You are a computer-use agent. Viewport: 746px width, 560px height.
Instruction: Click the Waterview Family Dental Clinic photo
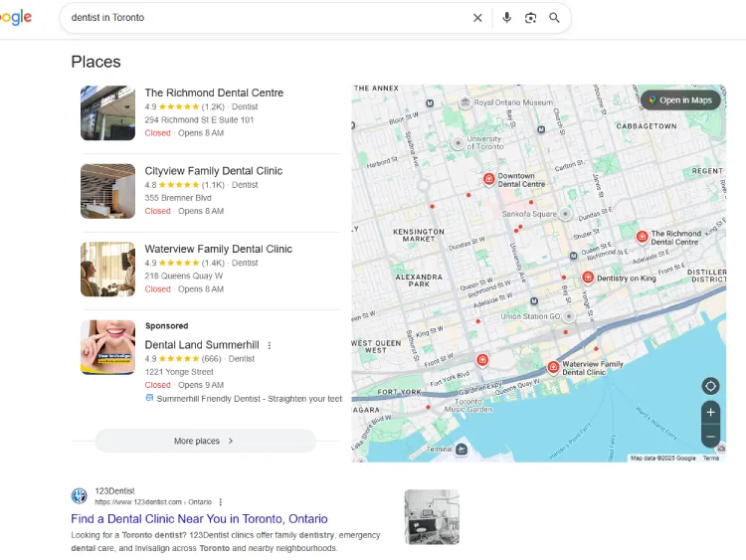coord(108,270)
